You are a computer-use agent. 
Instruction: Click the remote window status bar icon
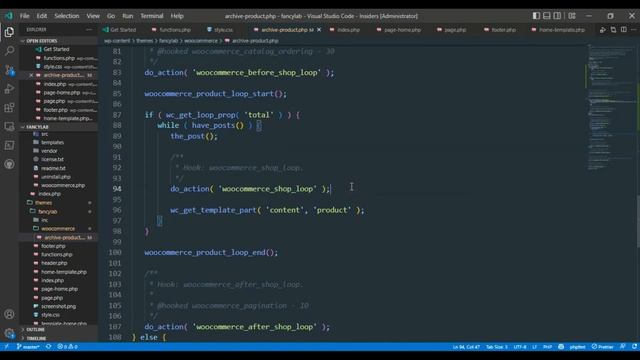(x=7, y=347)
